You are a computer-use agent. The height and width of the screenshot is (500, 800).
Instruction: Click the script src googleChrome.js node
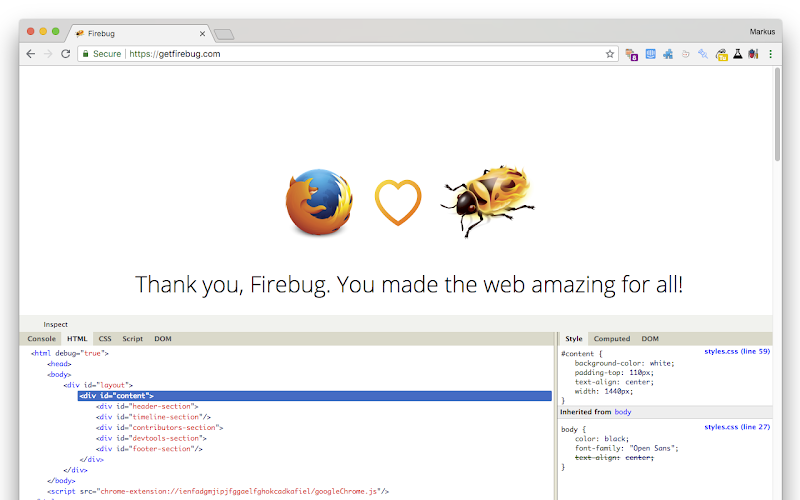(x=218, y=491)
